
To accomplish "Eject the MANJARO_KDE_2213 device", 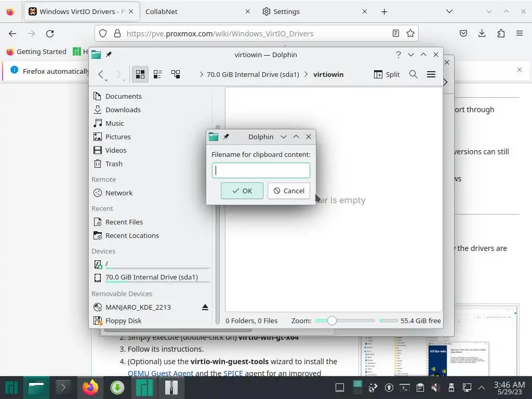I will (205, 308).
